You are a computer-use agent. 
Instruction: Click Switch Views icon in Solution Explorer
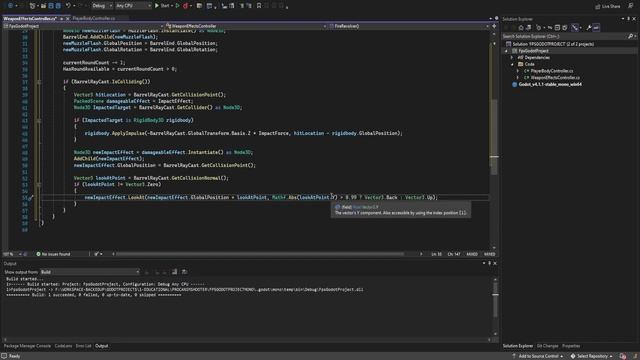click(529, 28)
